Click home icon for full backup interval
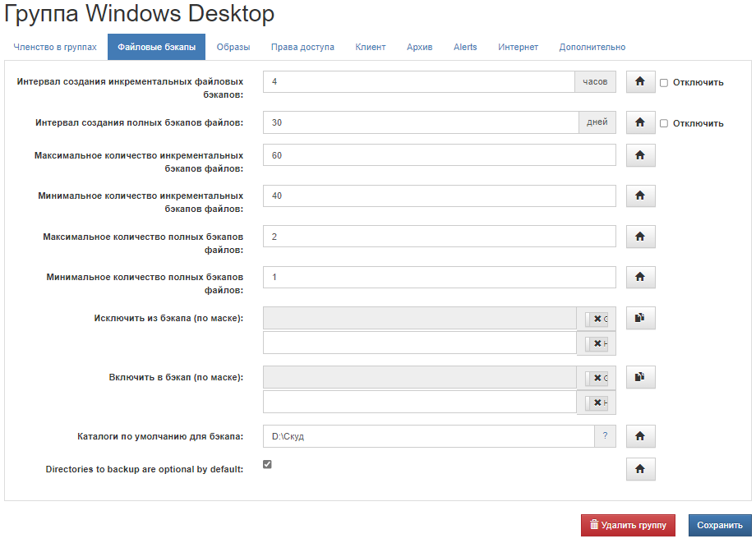 coord(640,122)
